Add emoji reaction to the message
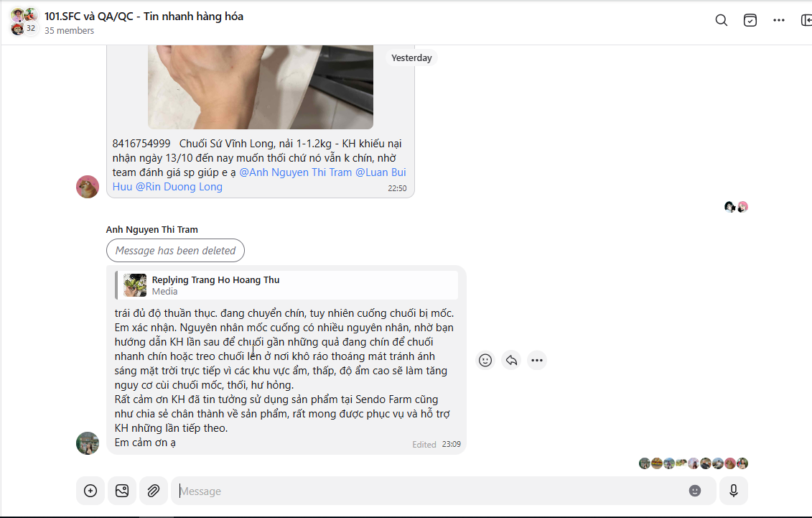 pyautogui.click(x=485, y=361)
